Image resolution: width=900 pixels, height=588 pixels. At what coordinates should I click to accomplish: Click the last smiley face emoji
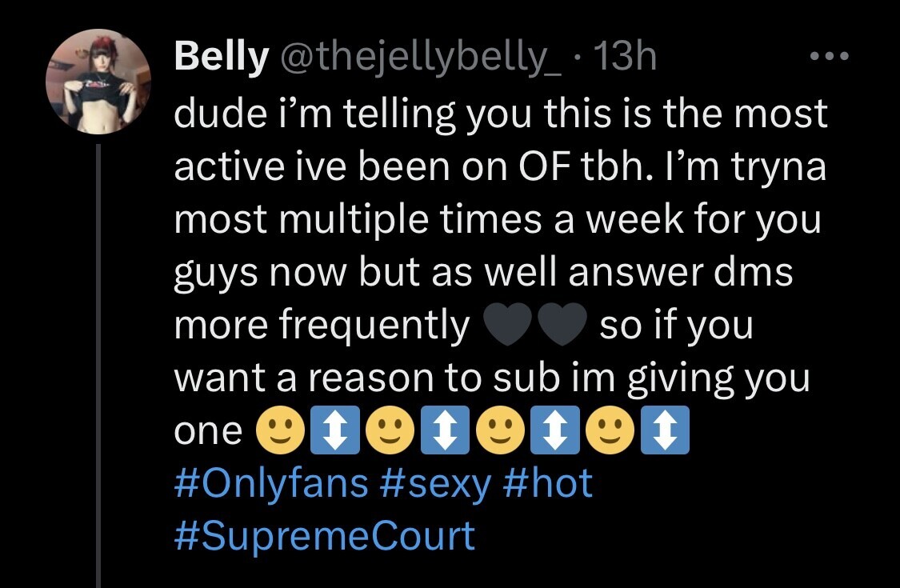(610, 431)
